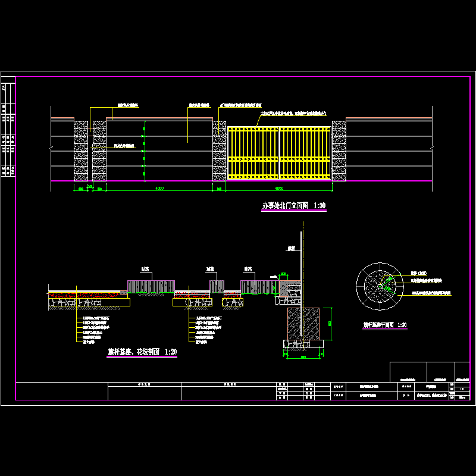Click the stone pillar right of the gate
The height and width of the screenshot is (476, 476).
pos(339,151)
